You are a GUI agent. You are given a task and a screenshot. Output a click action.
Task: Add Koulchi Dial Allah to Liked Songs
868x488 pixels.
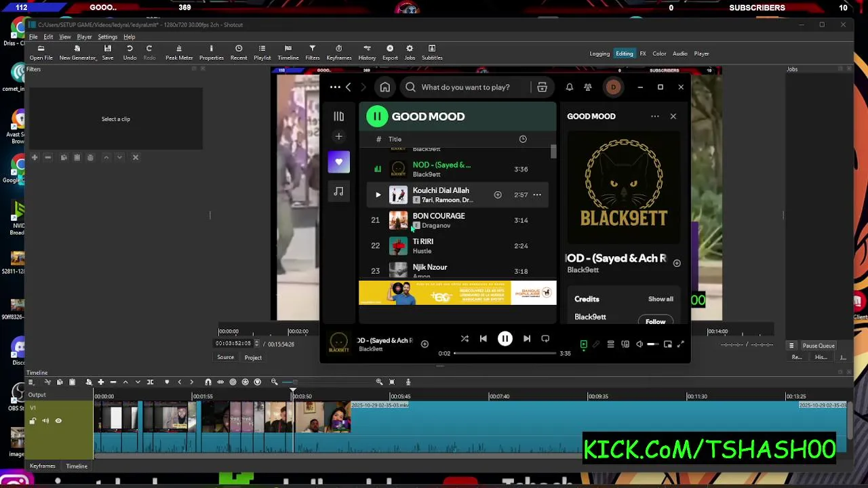click(x=498, y=195)
